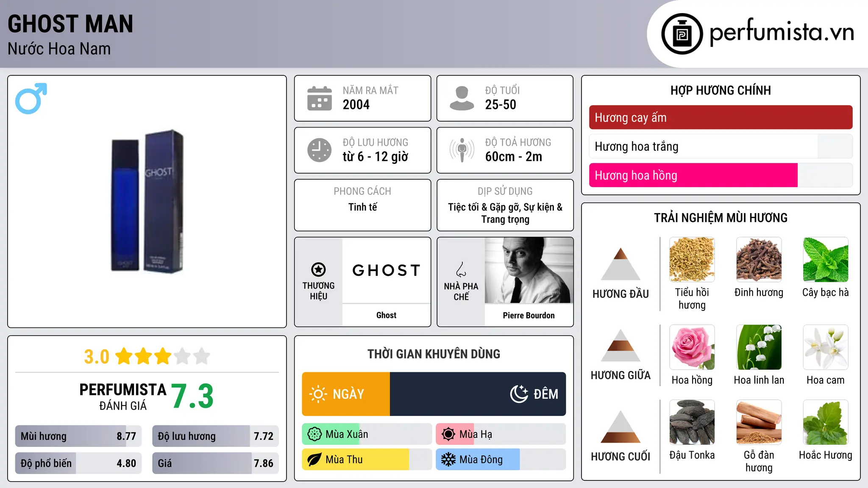Image resolution: width=868 pixels, height=488 pixels.
Task: Select the Hoắc Hương patchouli image
Action: pyautogui.click(x=826, y=422)
